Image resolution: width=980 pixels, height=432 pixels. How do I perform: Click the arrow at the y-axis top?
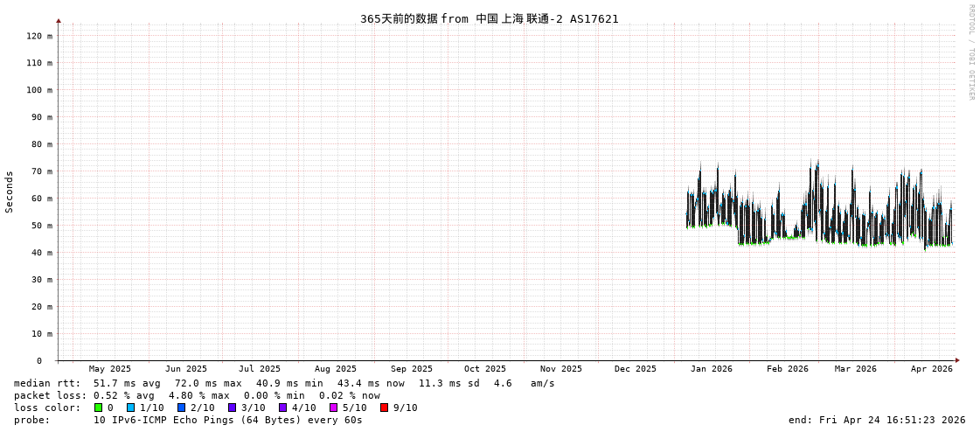pyautogui.click(x=59, y=20)
